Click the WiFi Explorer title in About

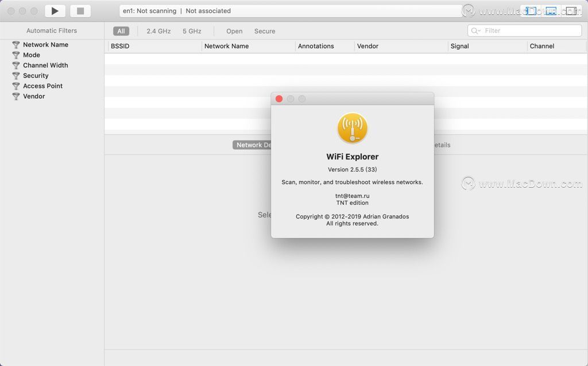[x=352, y=157]
